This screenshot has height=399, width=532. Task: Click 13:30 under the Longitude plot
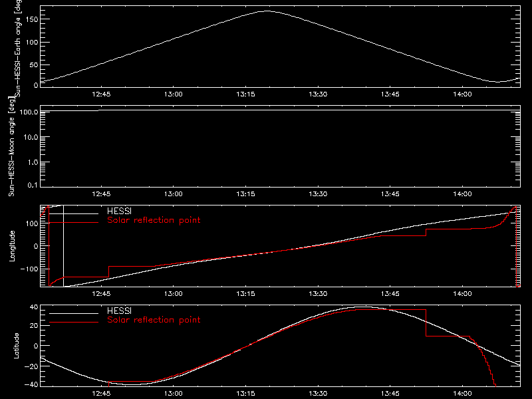pyautogui.click(x=318, y=294)
